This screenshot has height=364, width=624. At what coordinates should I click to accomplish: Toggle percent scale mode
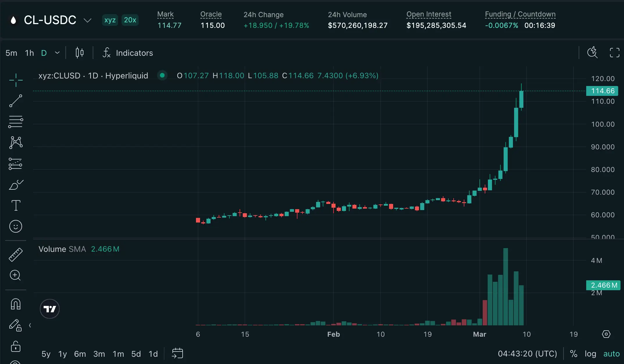pos(573,354)
